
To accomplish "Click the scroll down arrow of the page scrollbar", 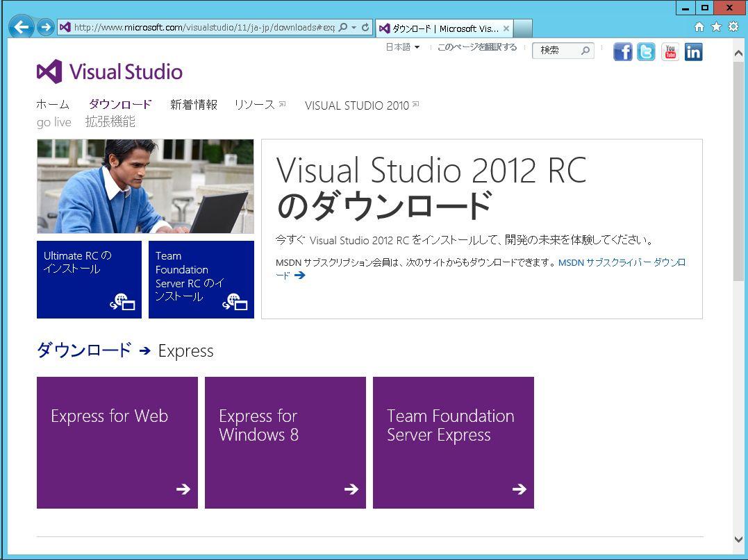I will click(738, 539).
